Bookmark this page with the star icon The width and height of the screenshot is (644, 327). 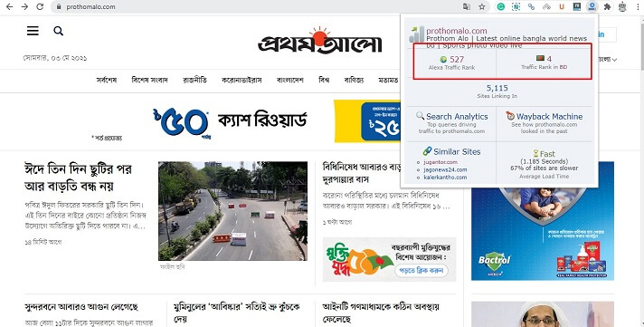tap(482, 7)
